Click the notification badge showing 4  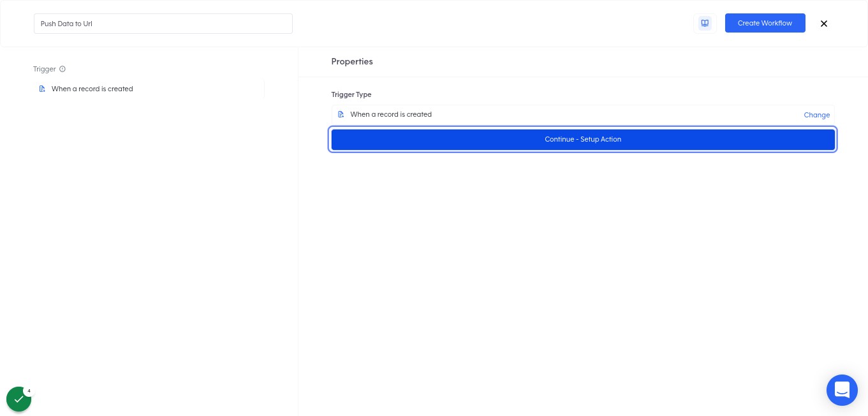click(29, 390)
